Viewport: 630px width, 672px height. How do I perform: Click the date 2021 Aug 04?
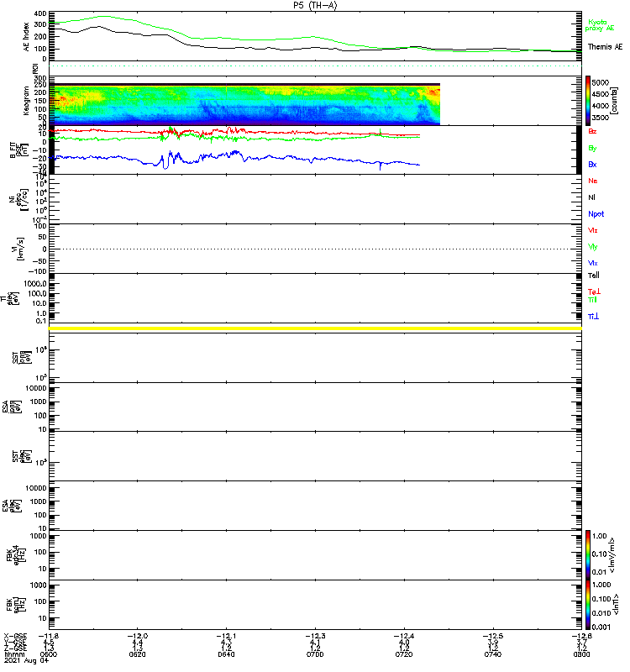click(x=26, y=660)
